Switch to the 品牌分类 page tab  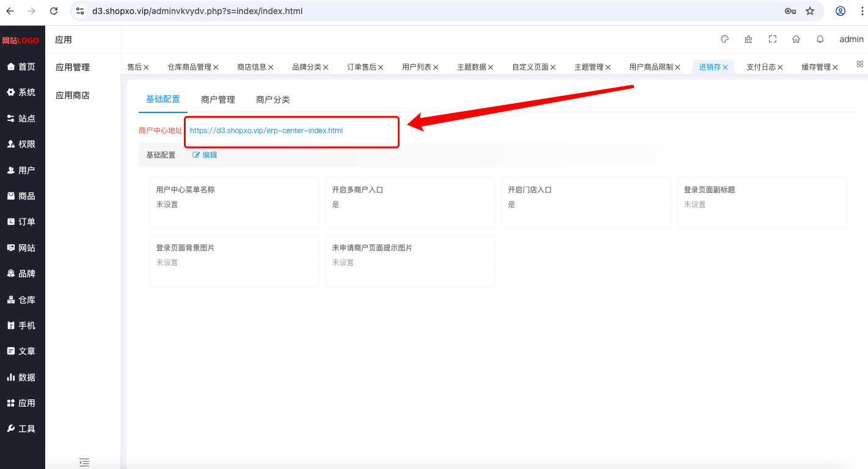point(307,67)
